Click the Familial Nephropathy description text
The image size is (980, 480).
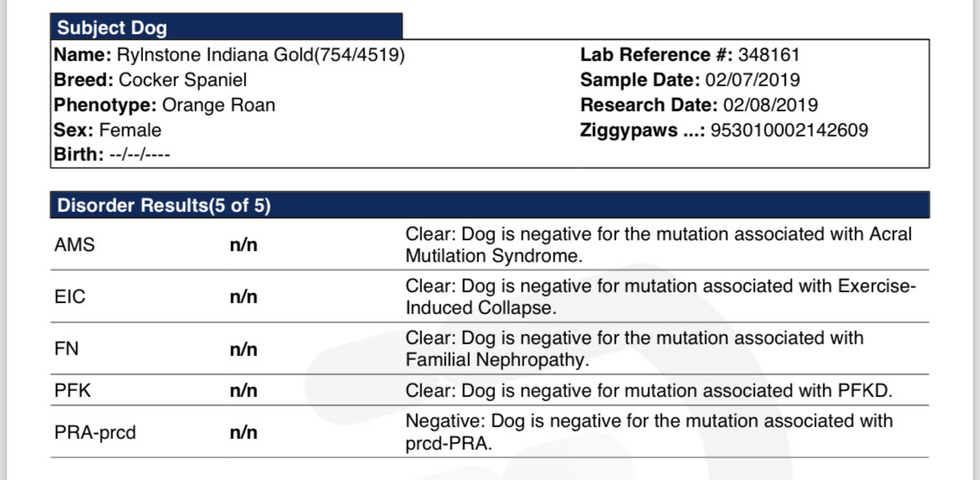point(634,348)
